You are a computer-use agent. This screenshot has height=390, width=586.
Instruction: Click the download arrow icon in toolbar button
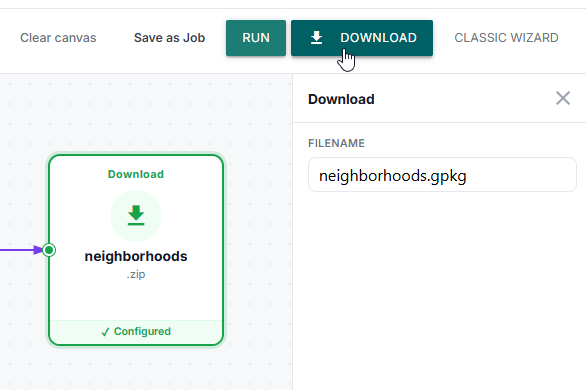pos(317,38)
